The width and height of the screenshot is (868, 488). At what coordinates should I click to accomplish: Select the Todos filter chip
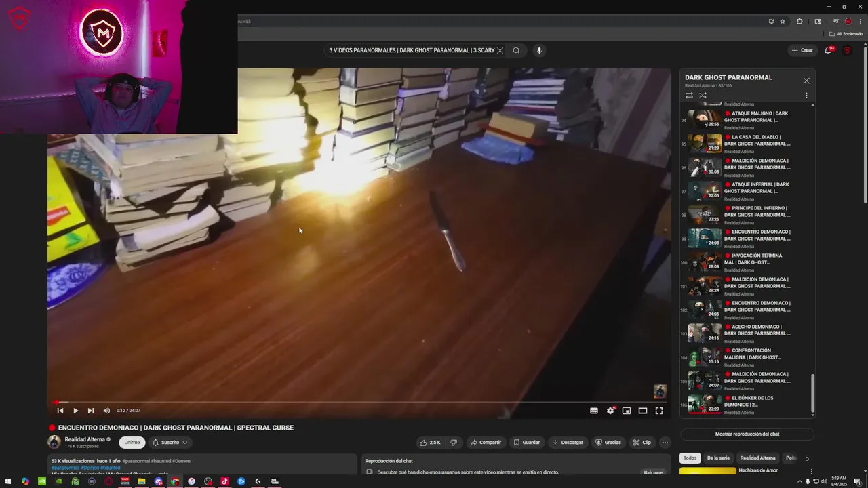[x=690, y=458]
